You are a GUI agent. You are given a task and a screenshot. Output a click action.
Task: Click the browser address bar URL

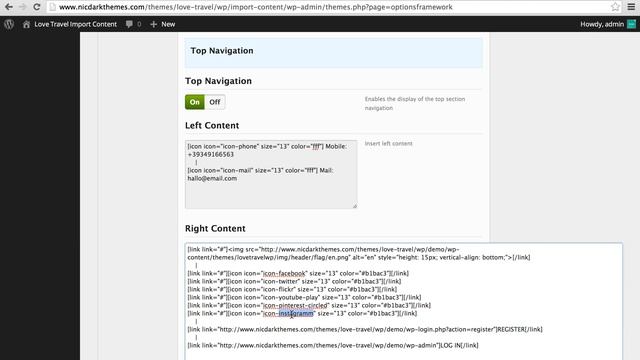tap(256, 7)
